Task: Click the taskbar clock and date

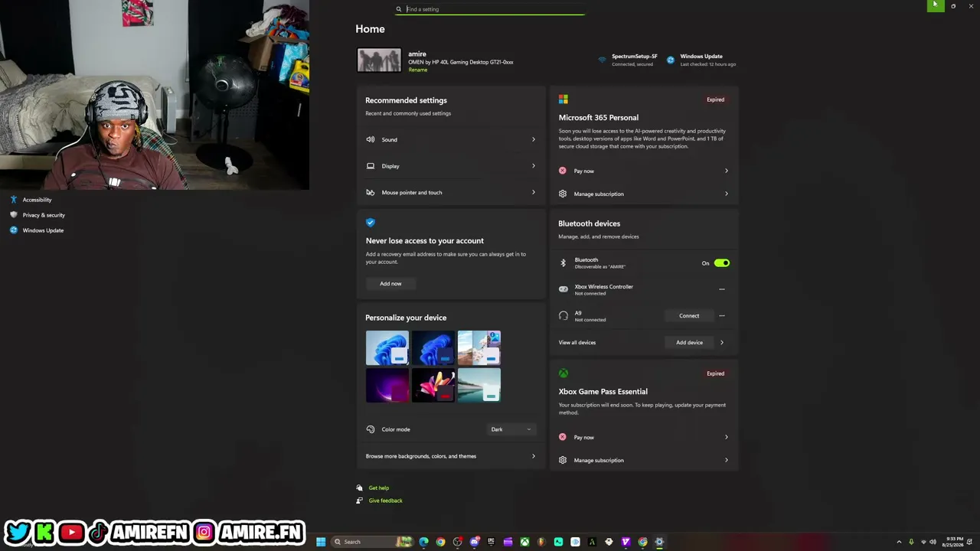Action: [x=953, y=542]
